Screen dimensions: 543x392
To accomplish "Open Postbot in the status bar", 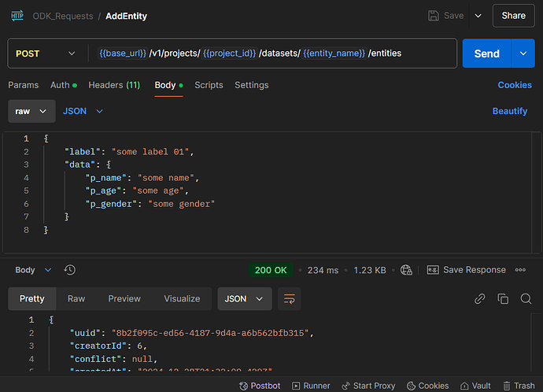I will 260,386.
